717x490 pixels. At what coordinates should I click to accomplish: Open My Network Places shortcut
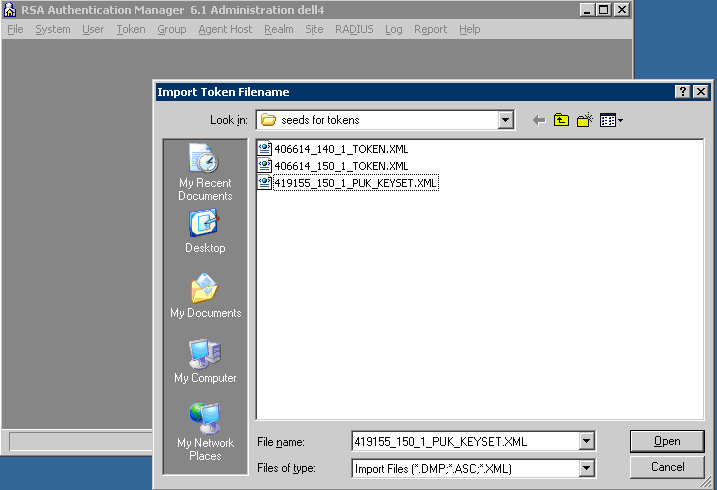(205, 432)
